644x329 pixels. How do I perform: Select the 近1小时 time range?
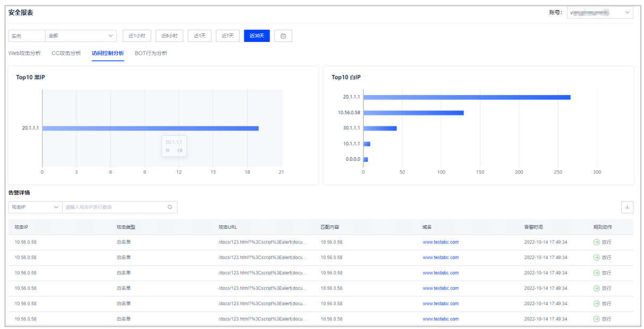(137, 36)
